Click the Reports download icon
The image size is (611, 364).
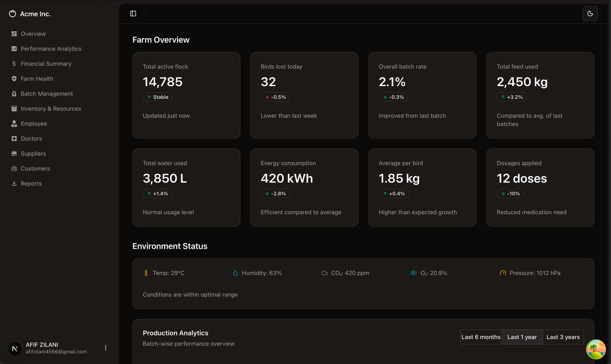14,183
